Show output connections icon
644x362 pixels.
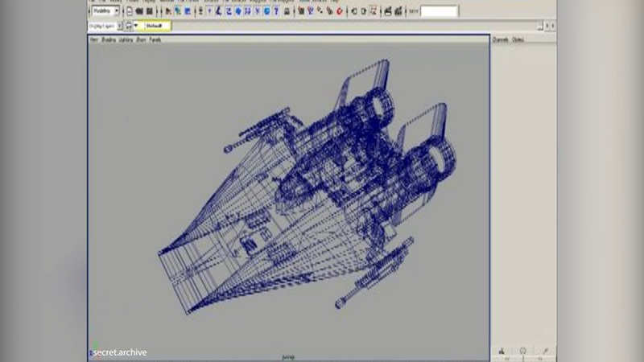coord(364,11)
